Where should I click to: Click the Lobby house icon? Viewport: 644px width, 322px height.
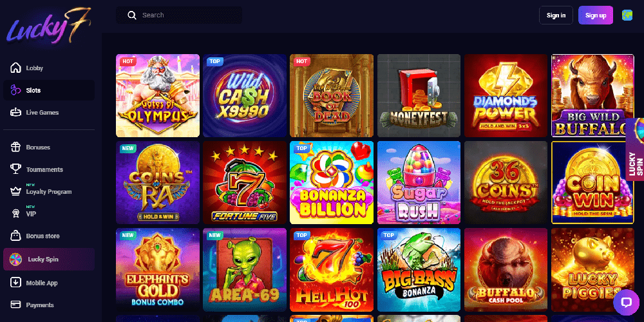click(x=15, y=68)
